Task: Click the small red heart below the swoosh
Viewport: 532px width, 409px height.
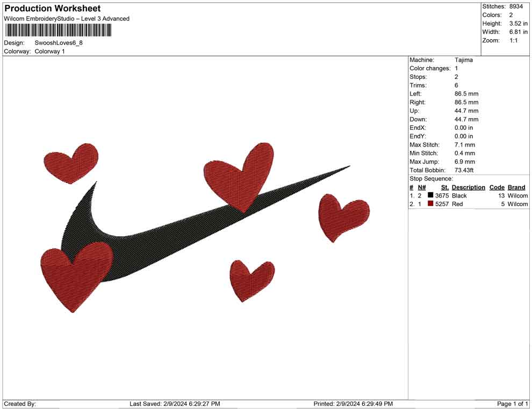Action: [x=251, y=280]
